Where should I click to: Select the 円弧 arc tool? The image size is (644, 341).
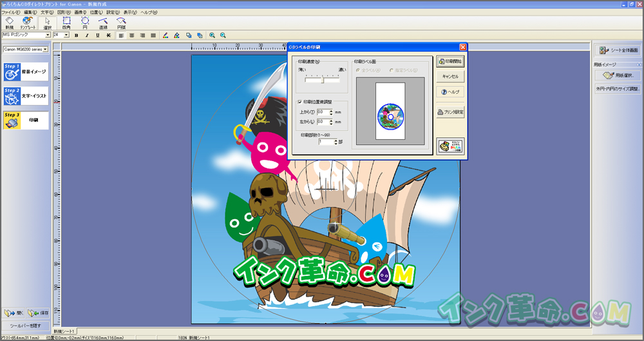pyautogui.click(x=121, y=23)
